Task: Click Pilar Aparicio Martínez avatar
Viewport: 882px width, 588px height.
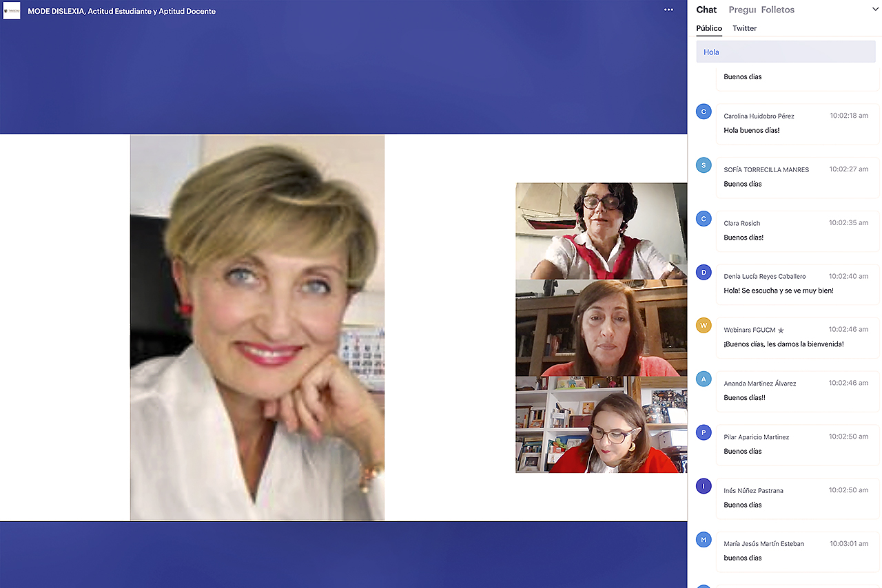Action: pyautogui.click(x=704, y=432)
